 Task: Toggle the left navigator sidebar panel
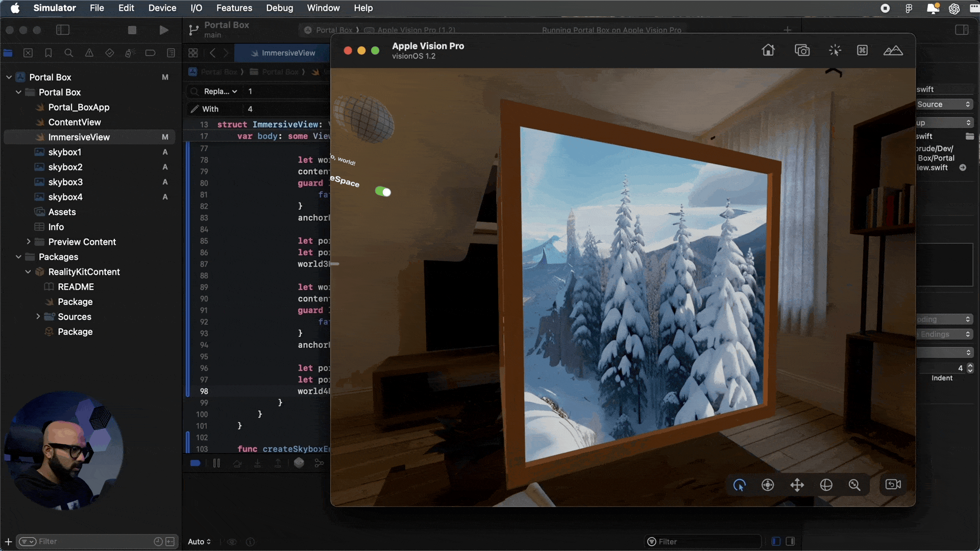point(63,30)
